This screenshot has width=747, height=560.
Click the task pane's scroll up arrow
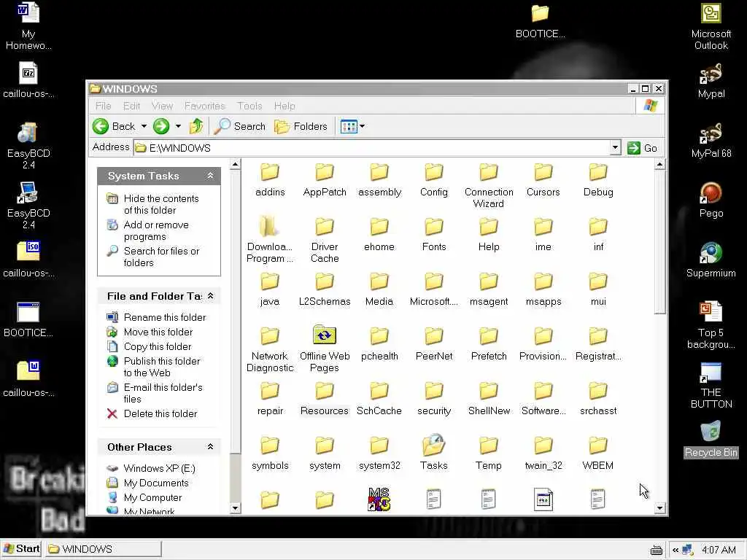point(235,165)
